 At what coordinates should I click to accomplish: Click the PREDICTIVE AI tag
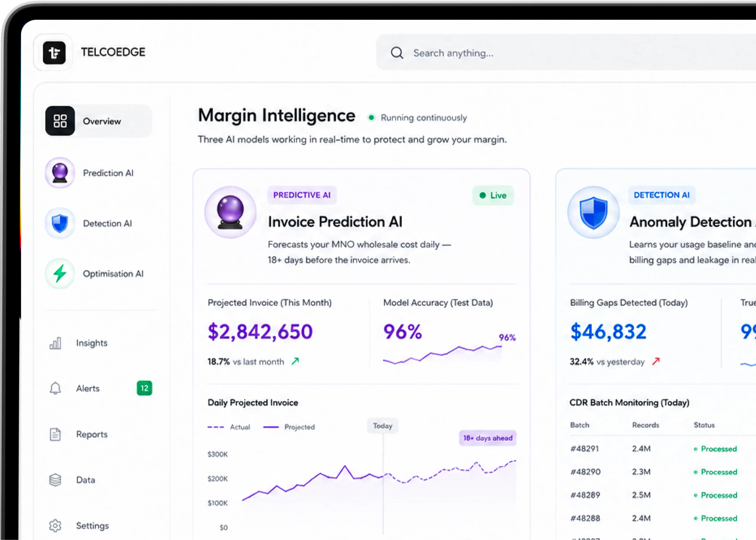point(302,195)
